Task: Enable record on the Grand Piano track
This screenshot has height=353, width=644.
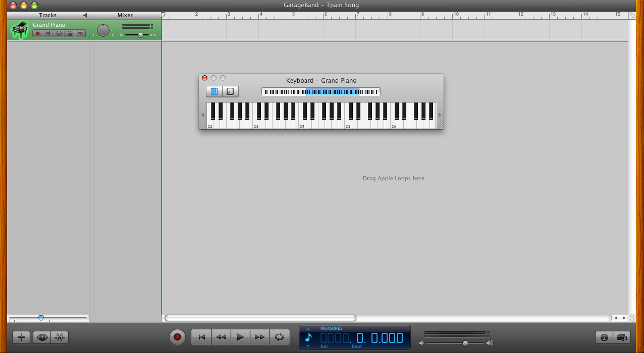Action: coord(37,33)
